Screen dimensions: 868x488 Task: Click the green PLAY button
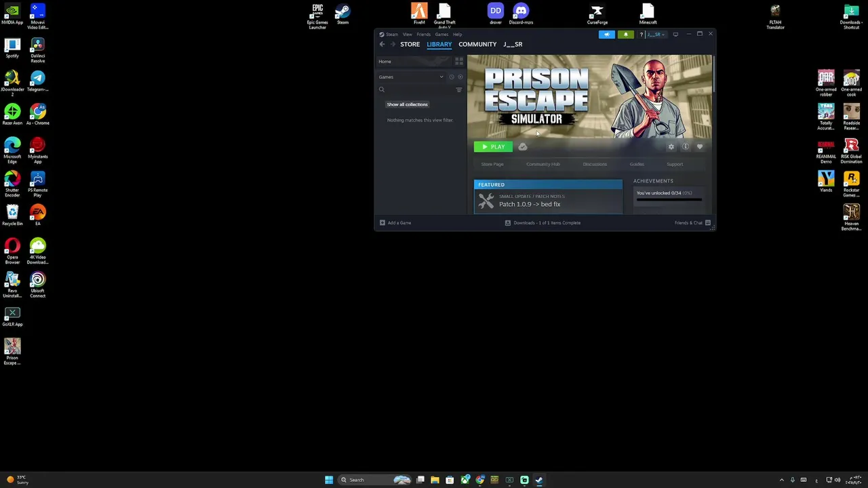coord(493,146)
